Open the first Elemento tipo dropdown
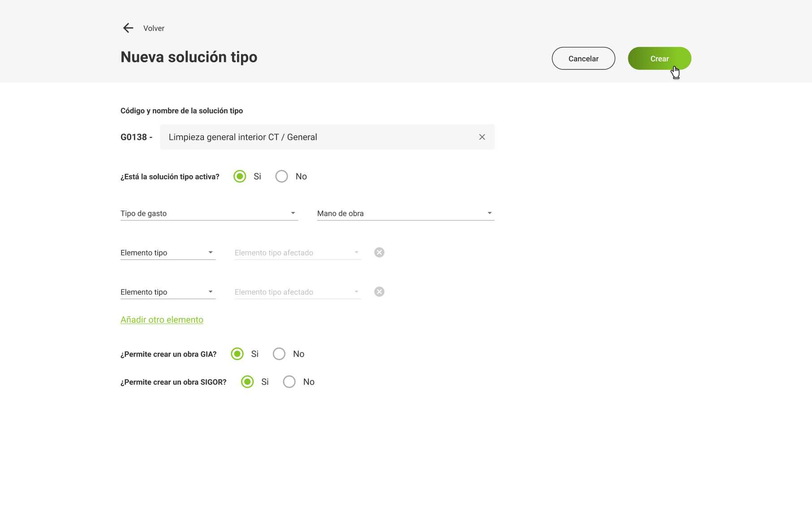Viewport: 812px width, 507px height. pyautogui.click(x=168, y=253)
